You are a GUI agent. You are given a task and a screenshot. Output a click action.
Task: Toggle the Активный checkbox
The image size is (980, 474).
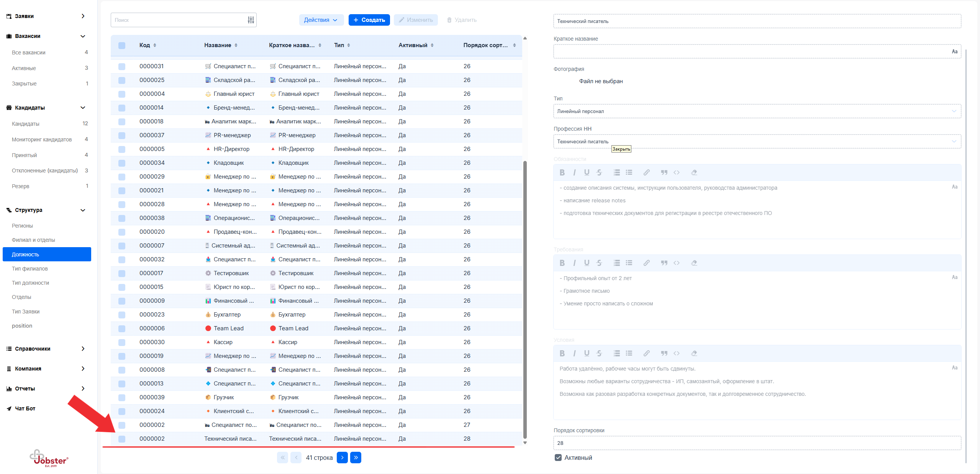(558, 458)
